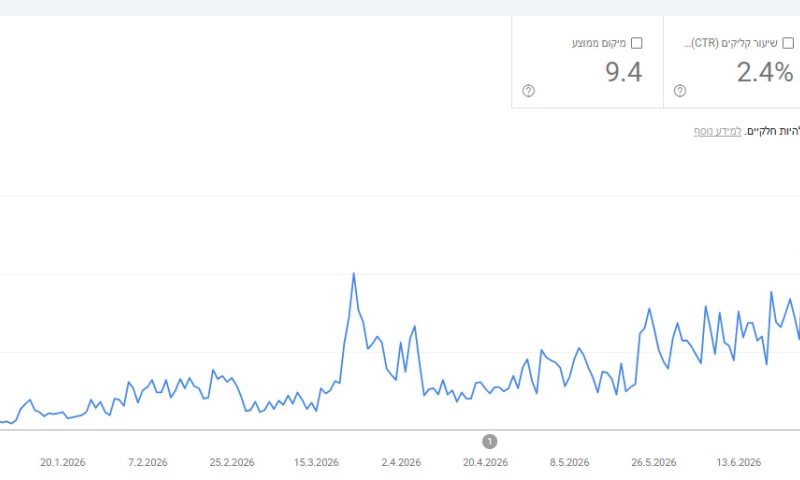
Task: Open help icon in the 9.4 card
Action: (528, 91)
